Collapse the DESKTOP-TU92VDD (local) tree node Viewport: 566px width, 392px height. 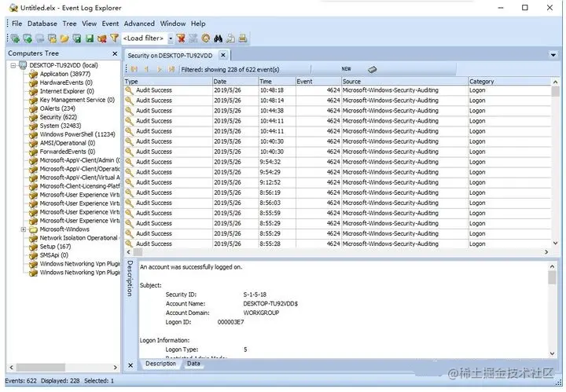(13, 65)
